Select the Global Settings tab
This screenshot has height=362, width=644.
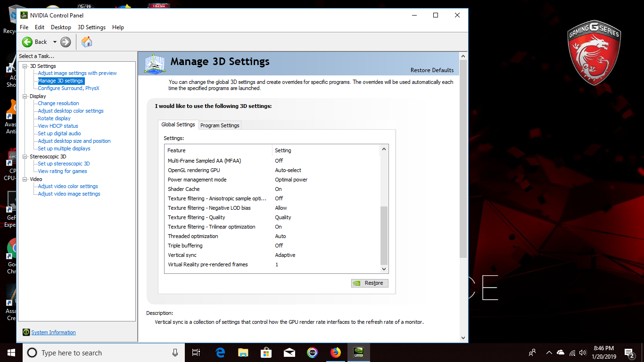178,124
